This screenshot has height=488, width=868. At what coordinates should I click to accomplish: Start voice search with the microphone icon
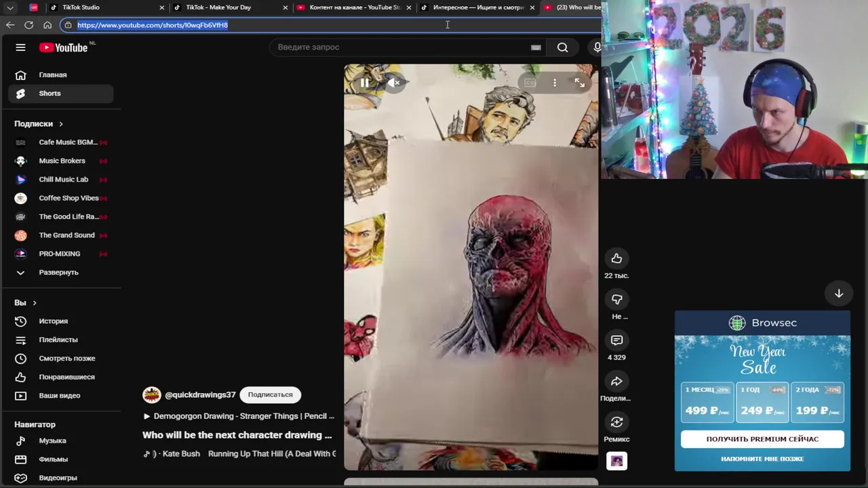tap(597, 47)
